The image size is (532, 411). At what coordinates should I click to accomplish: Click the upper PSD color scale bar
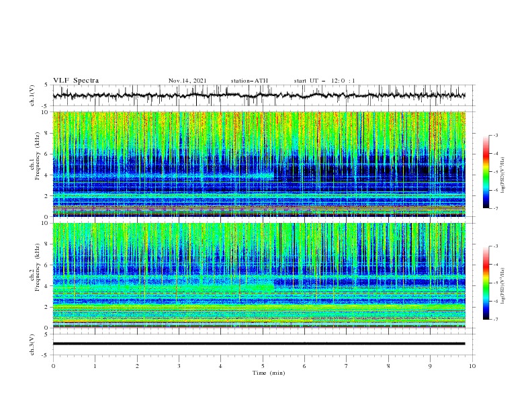coord(486,172)
